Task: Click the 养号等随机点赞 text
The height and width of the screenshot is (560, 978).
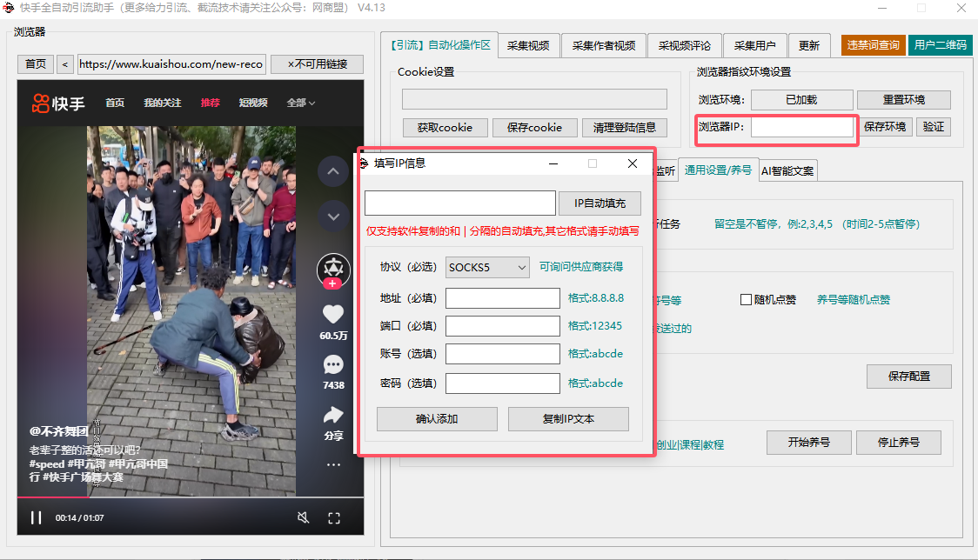Action: tap(854, 300)
